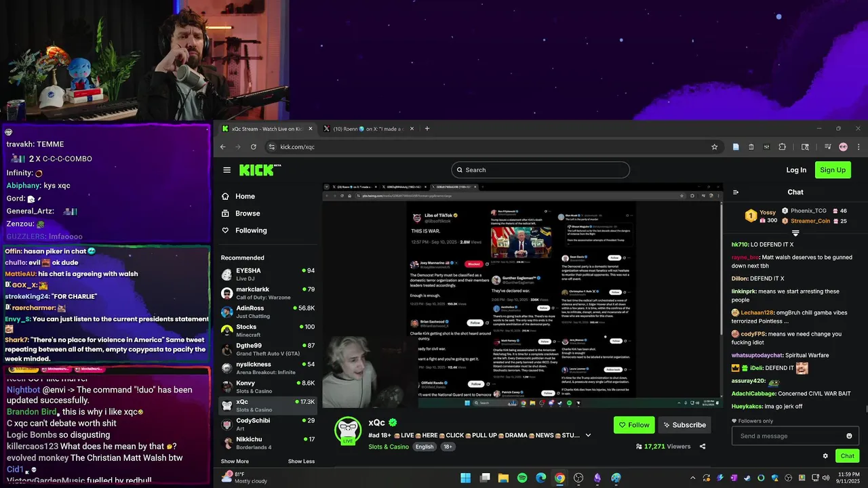Open site information icon in address bar
Viewport: 868px width, 488px height.
click(271, 147)
